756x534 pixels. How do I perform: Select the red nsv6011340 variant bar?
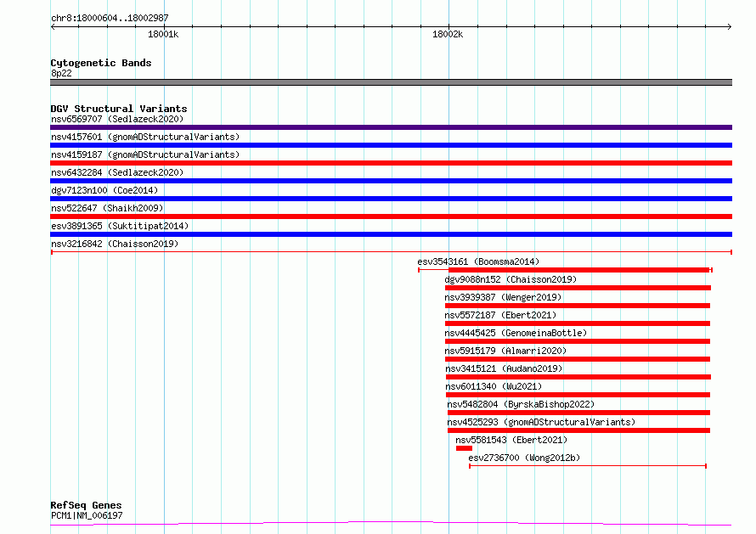click(578, 395)
